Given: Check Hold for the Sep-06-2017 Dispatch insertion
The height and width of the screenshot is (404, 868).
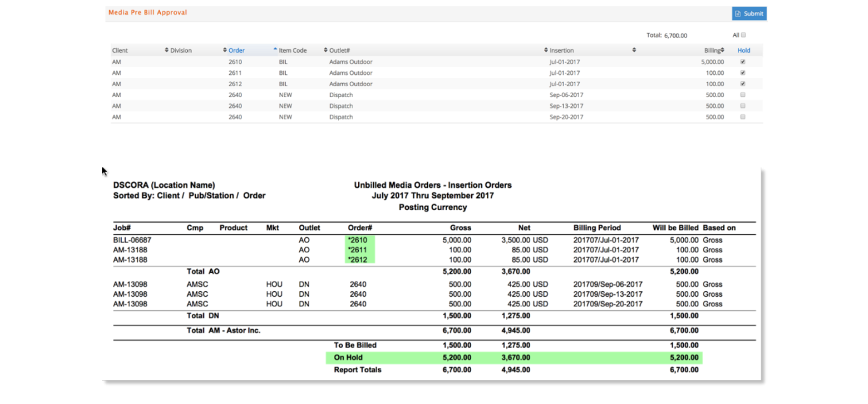Looking at the screenshot, I should click(743, 95).
